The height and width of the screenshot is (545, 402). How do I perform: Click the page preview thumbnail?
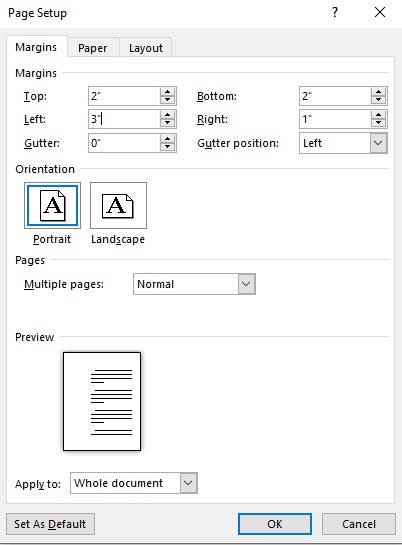[102, 401]
